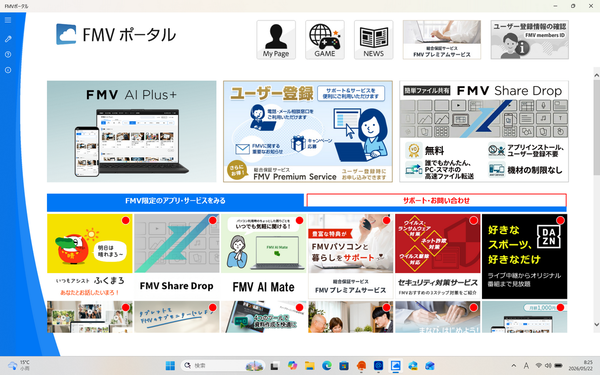The width and height of the screenshot is (600, 375).
Task: Click the FMV Portal logo
Action: (116, 34)
